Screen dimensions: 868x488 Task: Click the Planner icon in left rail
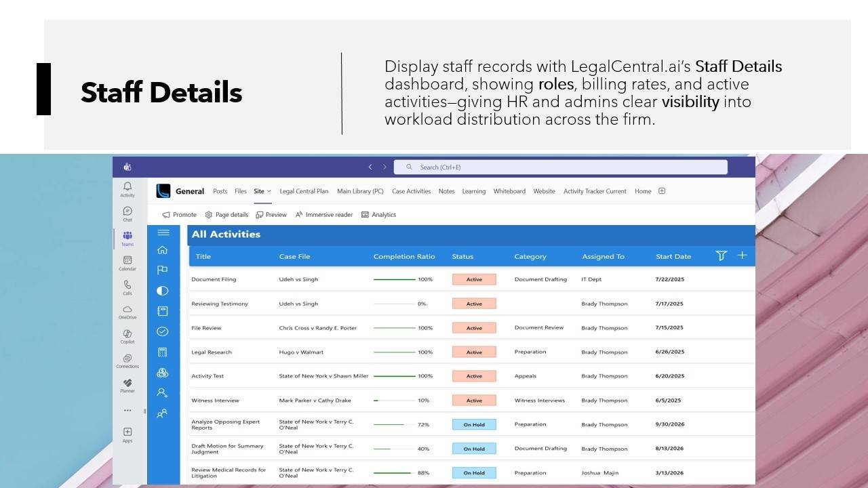127,385
